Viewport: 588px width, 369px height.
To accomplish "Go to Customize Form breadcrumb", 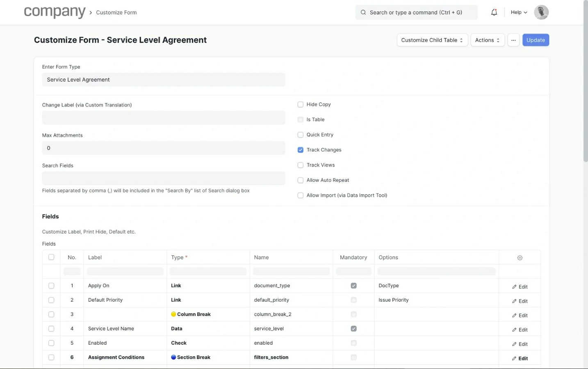I will click(116, 13).
